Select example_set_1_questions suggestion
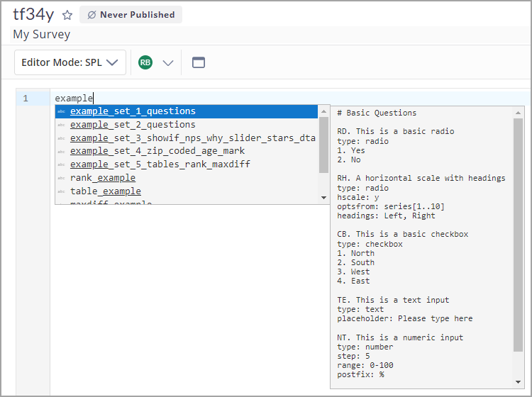The image size is (532, 397). tap(187, 111)
